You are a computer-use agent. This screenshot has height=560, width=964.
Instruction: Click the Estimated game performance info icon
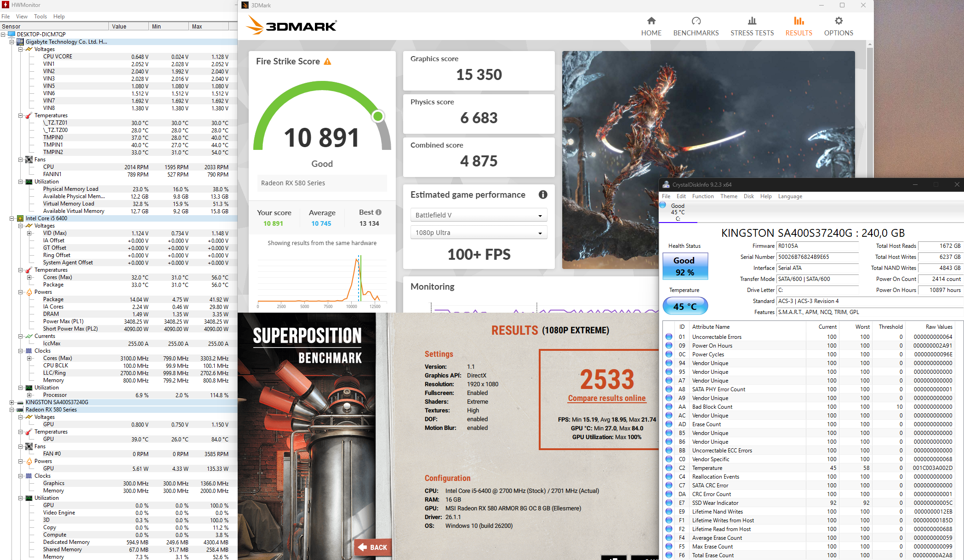click(542, 194)
